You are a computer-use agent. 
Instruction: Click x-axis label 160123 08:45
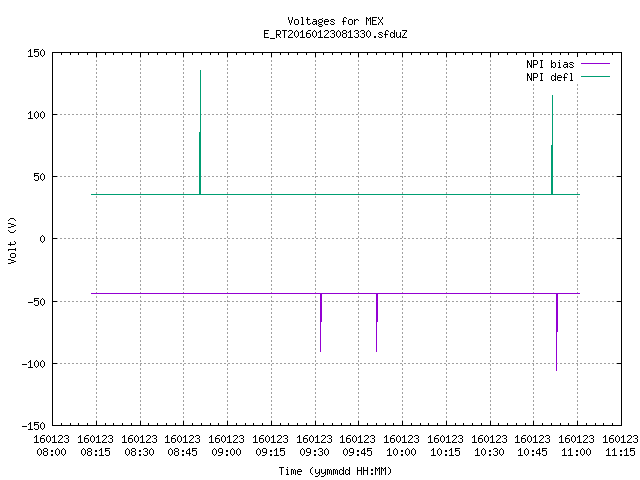click(182, 446)
